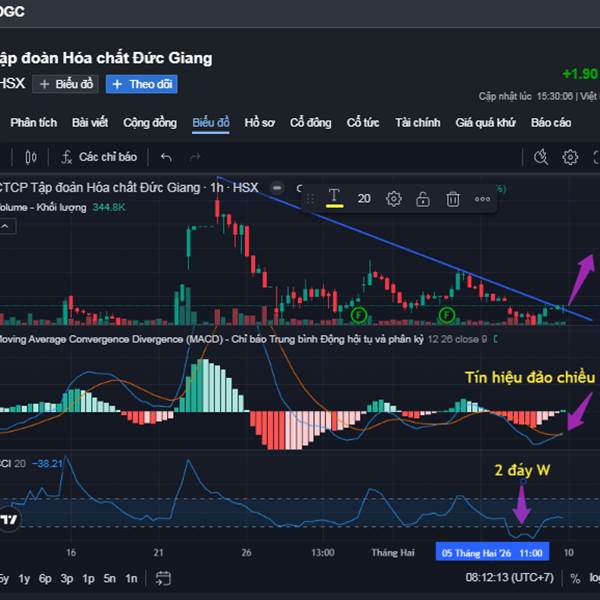600x600 pixels.
Task: Toggle percent scale % button
Action: coord(575,578)
